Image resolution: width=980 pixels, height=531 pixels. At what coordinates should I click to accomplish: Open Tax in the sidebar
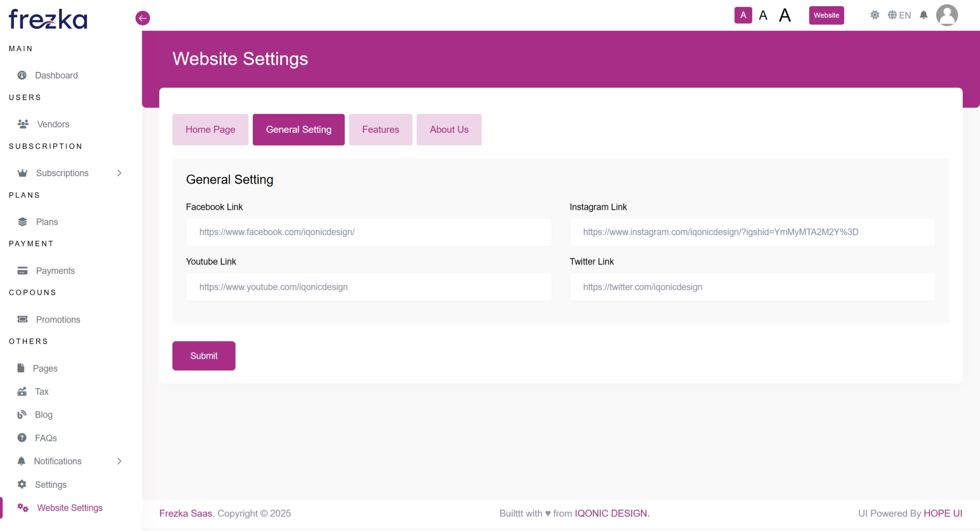[x=41, y=391]
